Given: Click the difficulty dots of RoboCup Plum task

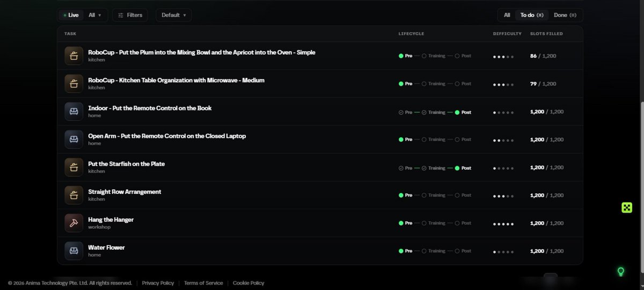Looking at the screenshot, I should pos(503,56).
